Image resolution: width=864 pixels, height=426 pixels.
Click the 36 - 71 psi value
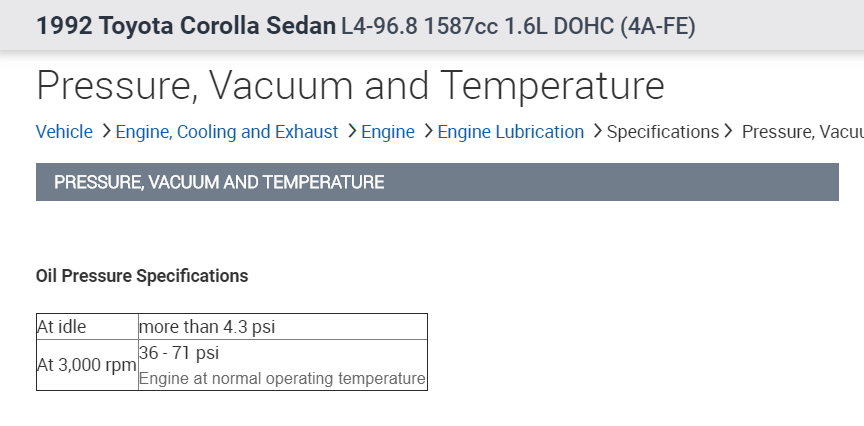coord(179,353)
